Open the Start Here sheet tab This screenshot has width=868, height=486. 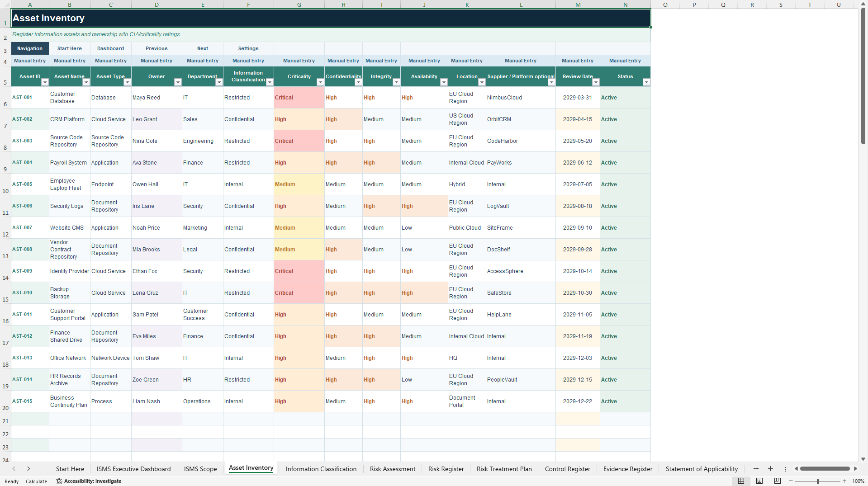[70, 469]
